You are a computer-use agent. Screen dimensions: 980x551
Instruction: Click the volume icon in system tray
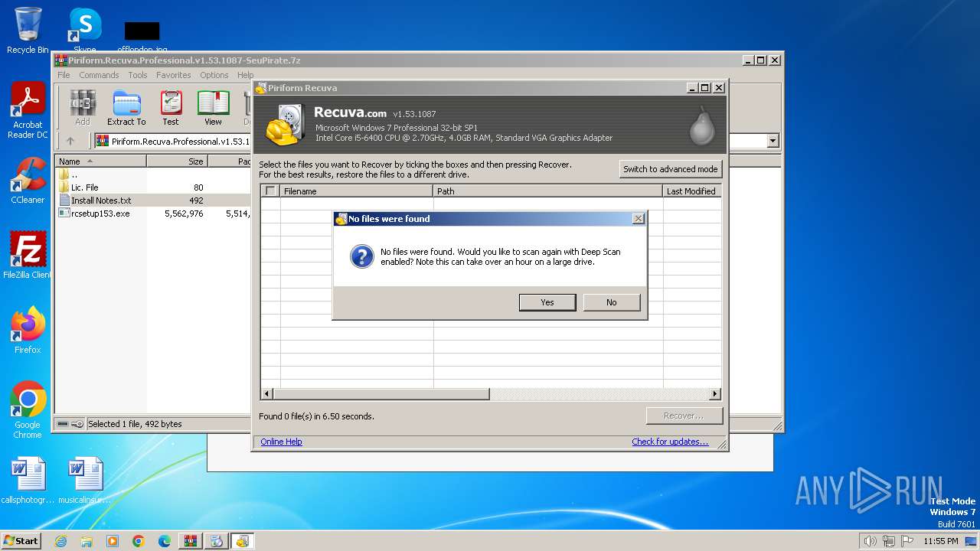[870, 541]
